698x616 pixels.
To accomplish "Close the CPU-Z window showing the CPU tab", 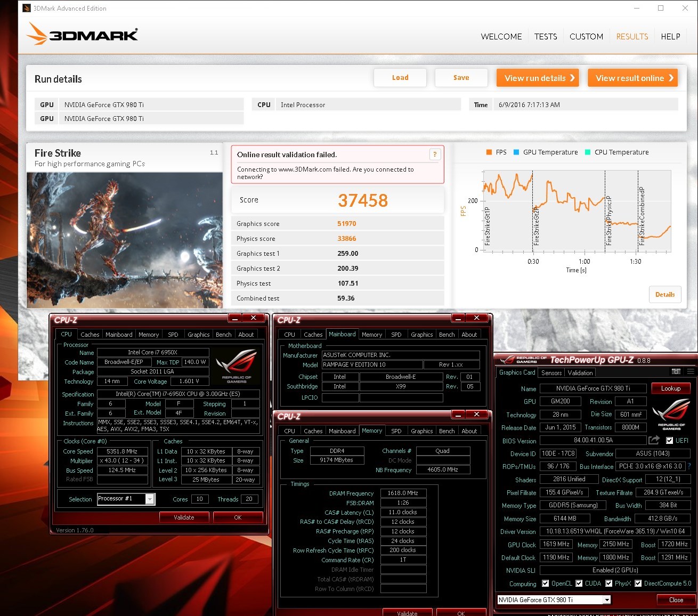I will [x=254, y=318].
